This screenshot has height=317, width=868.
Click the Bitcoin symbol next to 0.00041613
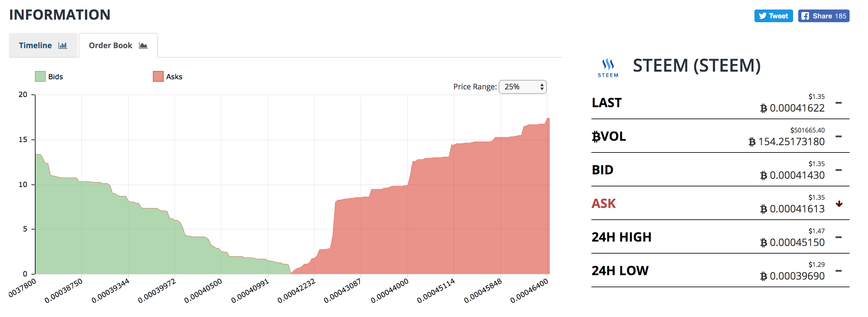coord(764,209)
